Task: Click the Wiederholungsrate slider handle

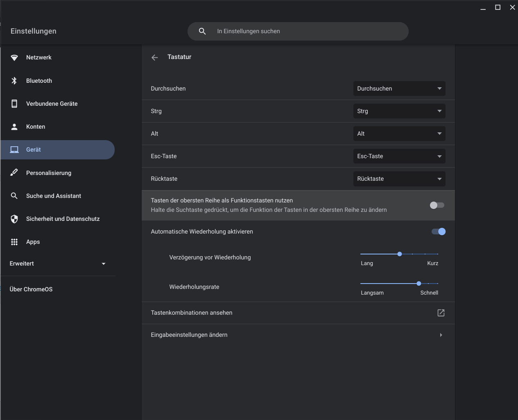Action: 418,284
